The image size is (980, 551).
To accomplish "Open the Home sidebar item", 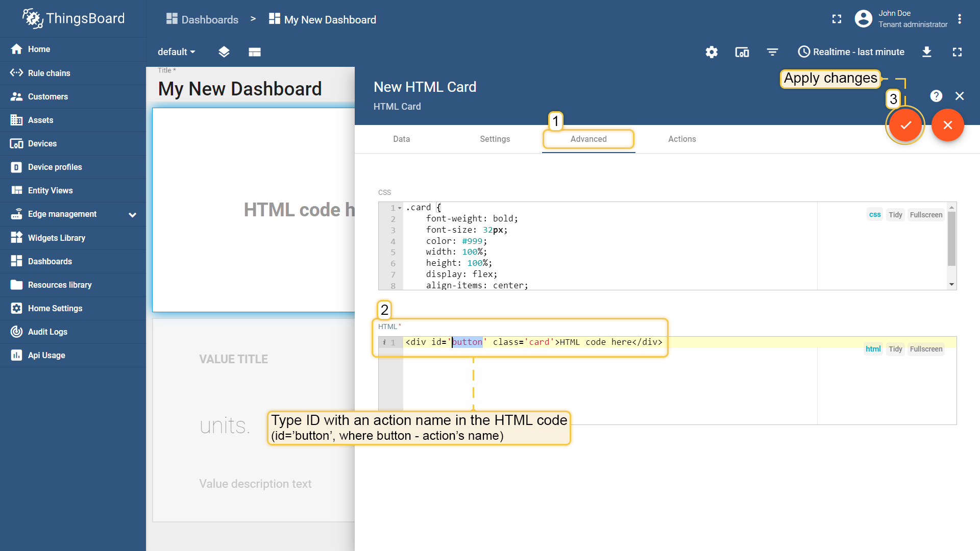I will point(73,49).
